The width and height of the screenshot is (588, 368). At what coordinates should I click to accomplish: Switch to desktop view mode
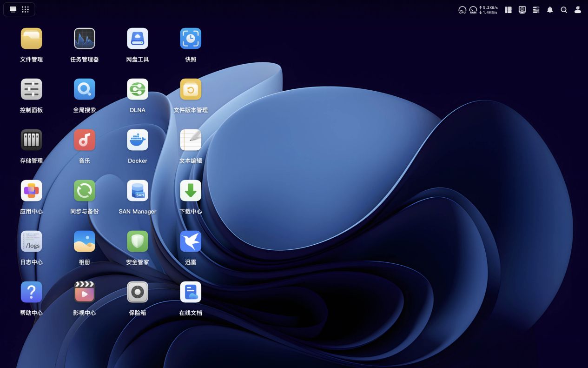[x=13, y=9]
